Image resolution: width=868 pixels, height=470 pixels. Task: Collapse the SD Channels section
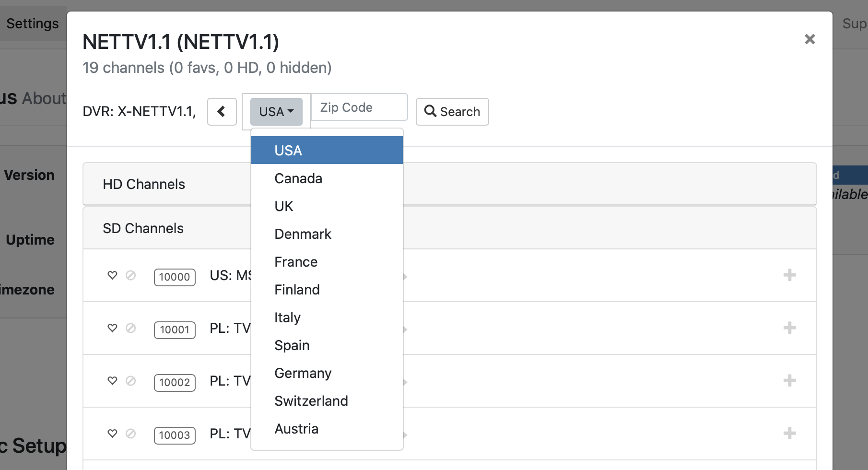143,228
